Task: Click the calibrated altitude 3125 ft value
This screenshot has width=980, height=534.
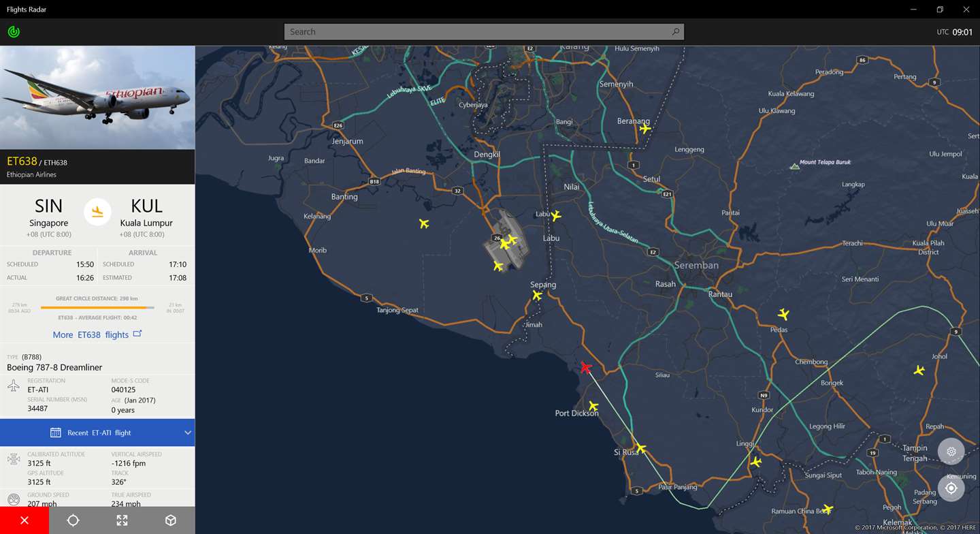Action: pyautogui.click(x=39, y=463)
